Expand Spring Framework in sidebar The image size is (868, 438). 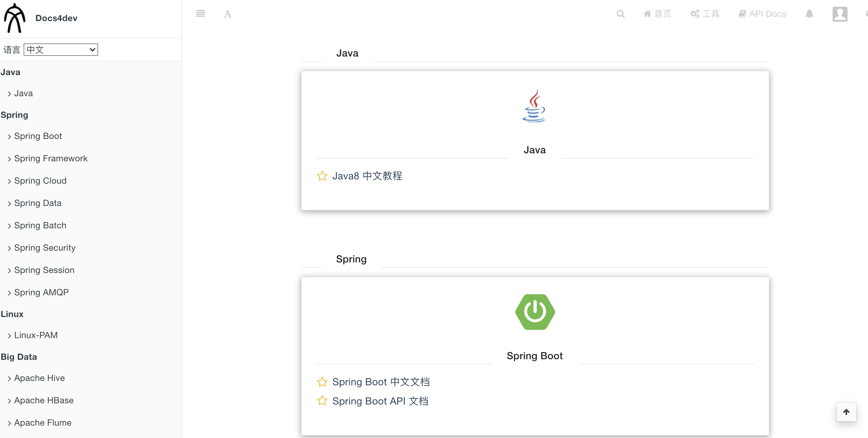click(x=47, y=158)
